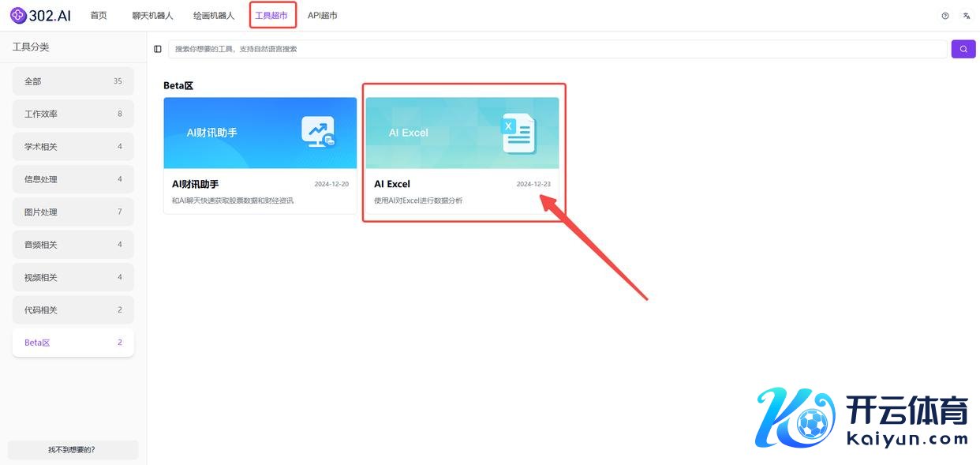The height and width of the screenshot is (465, 980).
Task: Click the language translation icon
Action: [967, 16]
